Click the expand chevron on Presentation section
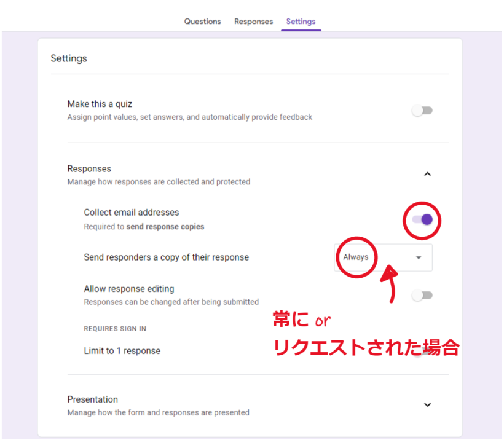The width and height of the screenshot is (504, 440). (x=427, y=404)
